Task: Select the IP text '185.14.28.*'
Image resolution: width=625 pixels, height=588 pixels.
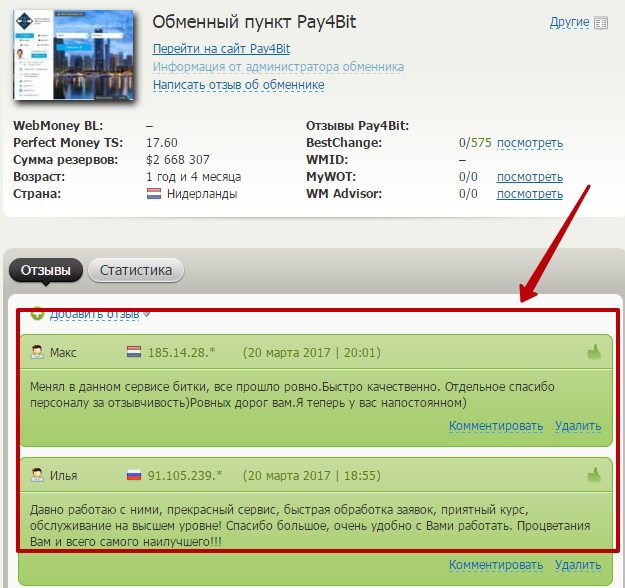Action: (181, 352)
